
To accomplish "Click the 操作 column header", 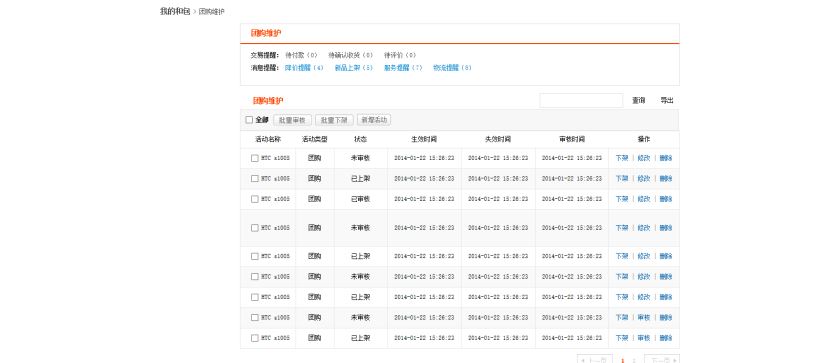I will tap(643, 139).
